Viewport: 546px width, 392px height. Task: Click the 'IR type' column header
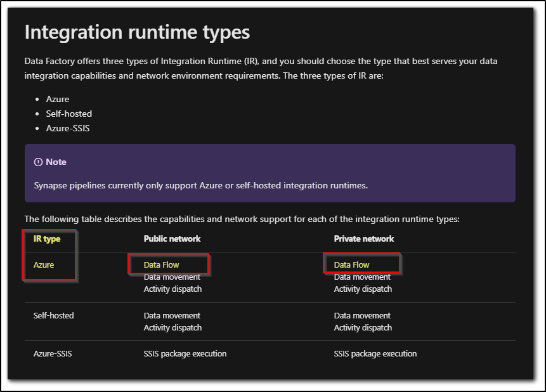coord(47,238)
